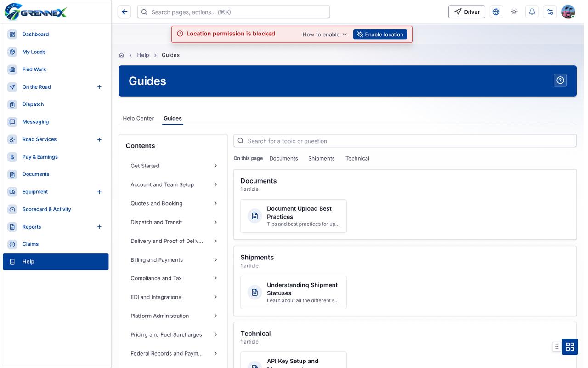
Task: Open the grid apps floating button
Action: tap(570, 347)
